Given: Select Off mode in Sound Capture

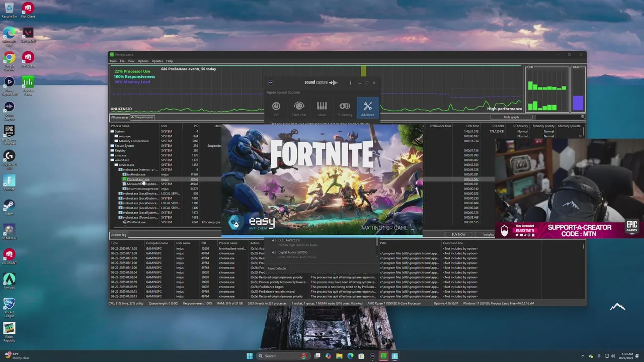Looking at the screenshot, I should 276,108.
